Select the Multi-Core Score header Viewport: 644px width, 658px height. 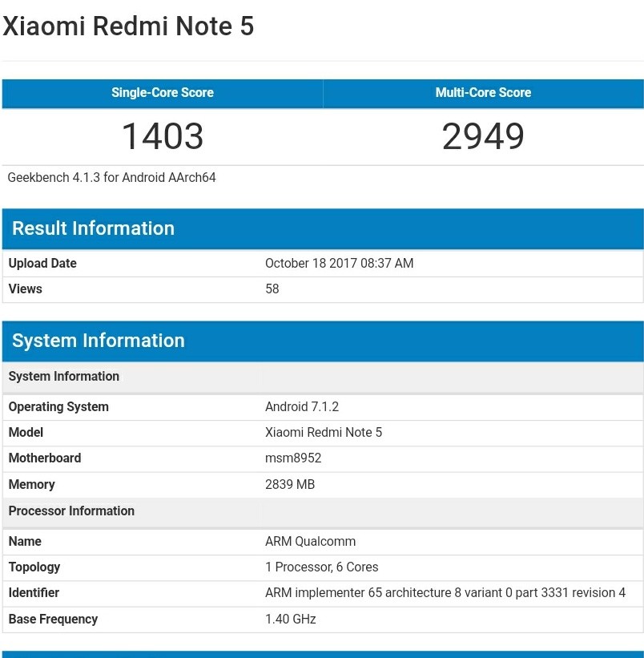coord(484,93)
